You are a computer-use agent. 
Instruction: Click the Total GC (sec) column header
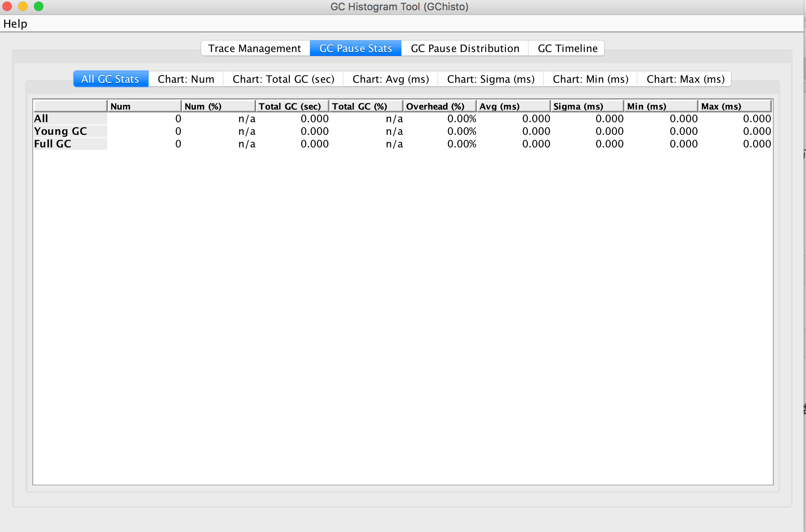292,106
